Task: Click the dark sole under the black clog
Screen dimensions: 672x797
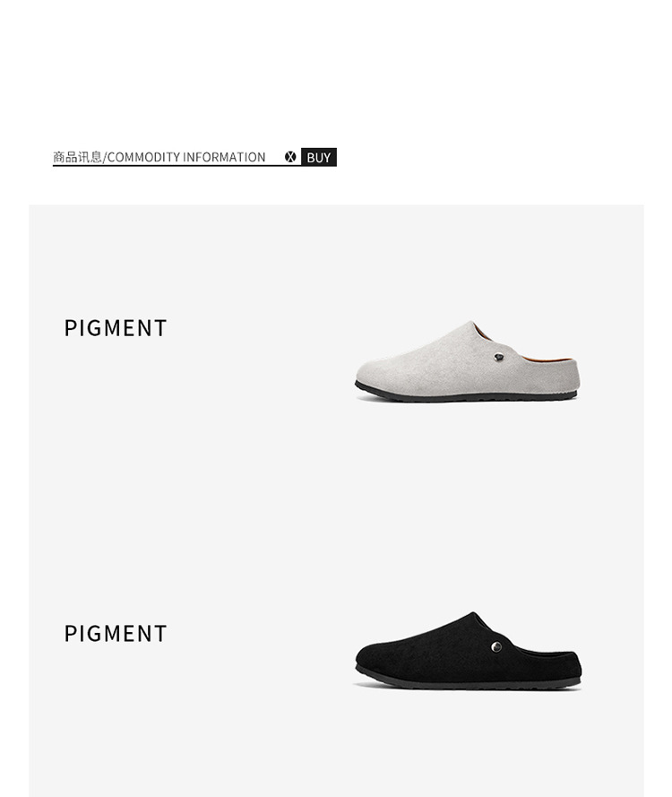Action: [x=468, y=681]
